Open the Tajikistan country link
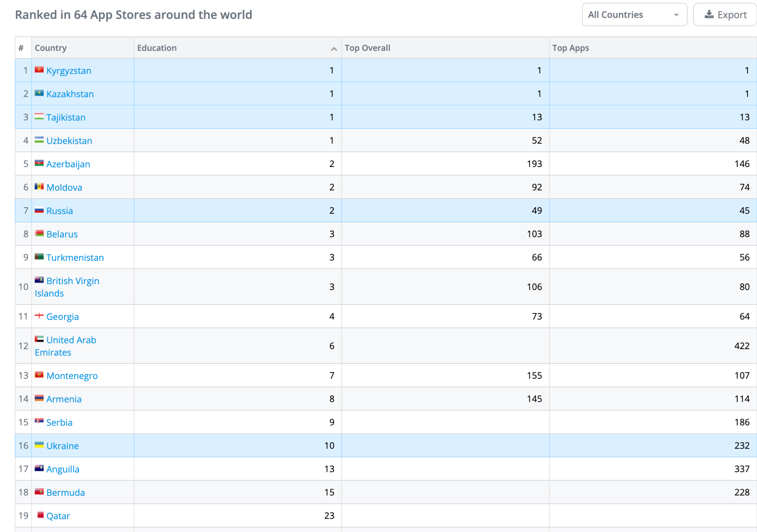This screenshot has height=532, width=757. (x=66, y=117)
